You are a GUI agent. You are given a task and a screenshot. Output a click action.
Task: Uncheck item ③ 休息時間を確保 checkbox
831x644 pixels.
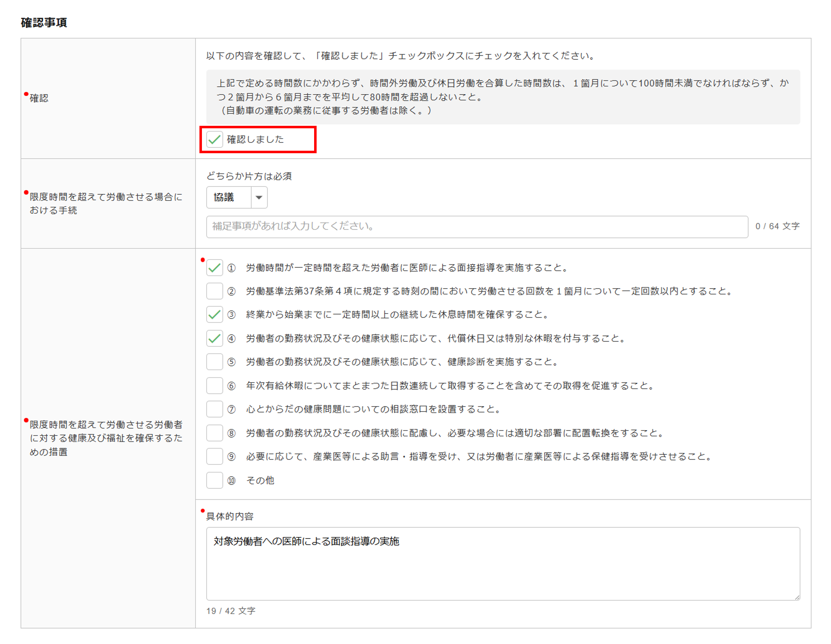click(x=214, y=315)
